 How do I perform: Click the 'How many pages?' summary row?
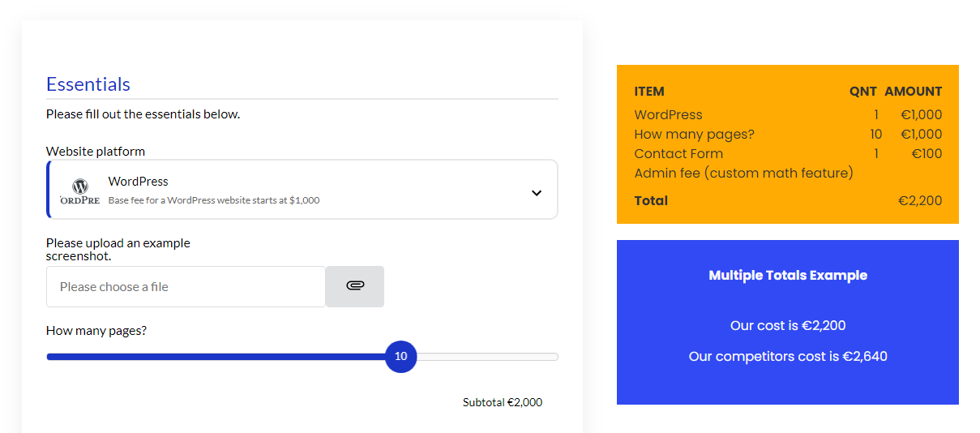click(788, 135)
